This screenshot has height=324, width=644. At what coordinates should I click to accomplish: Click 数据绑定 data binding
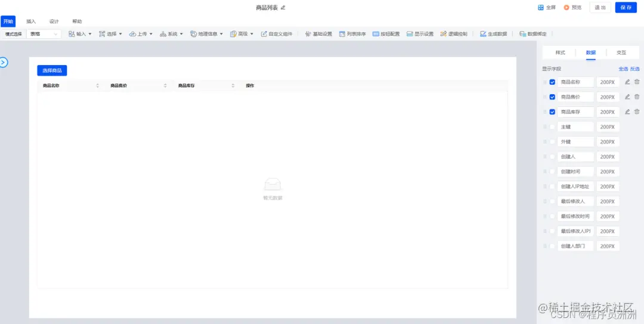point(533,34)
